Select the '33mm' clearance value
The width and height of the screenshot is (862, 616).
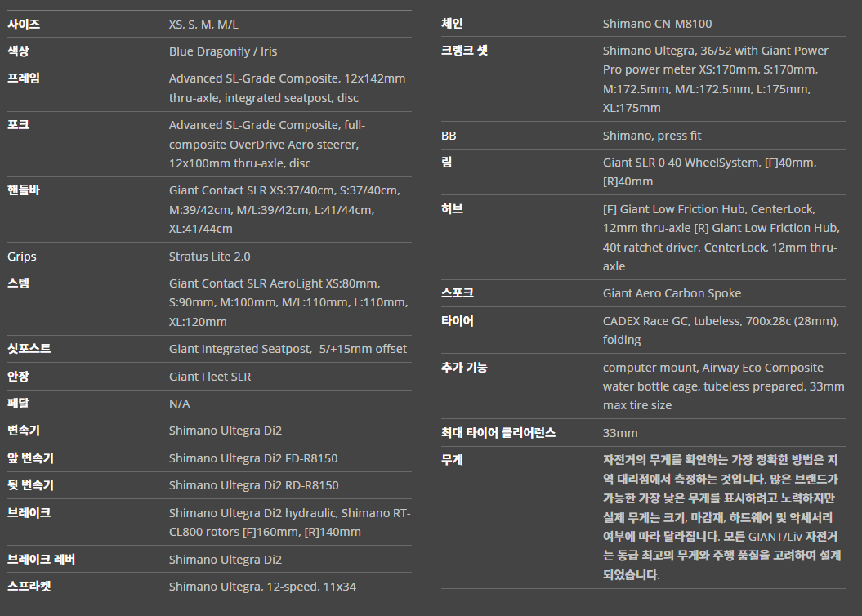[x=620, y=433]
